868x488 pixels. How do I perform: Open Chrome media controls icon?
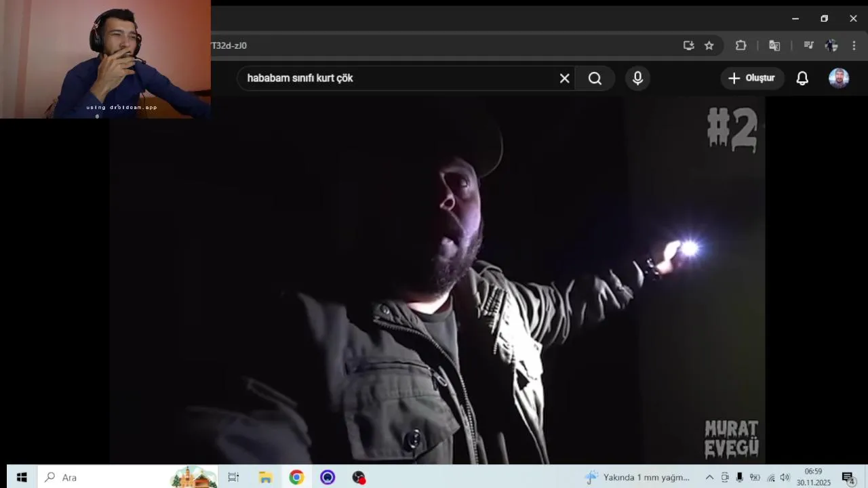coord(808,45)
